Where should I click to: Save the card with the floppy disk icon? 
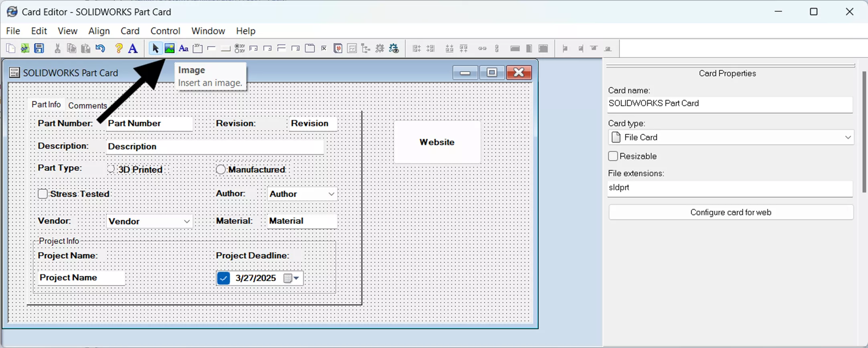point(39,48)
